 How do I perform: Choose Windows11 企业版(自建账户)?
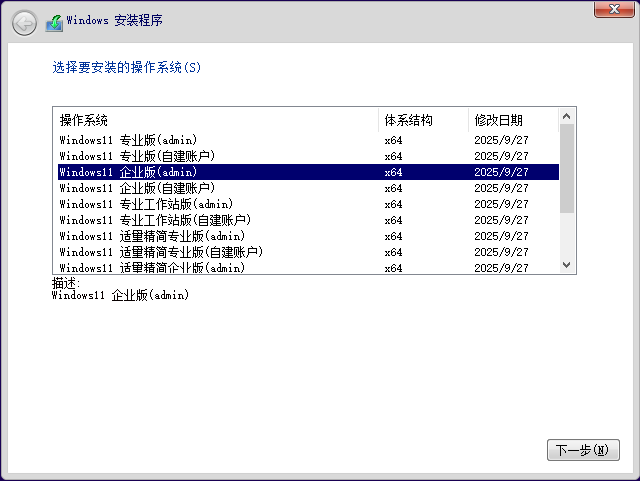(137, 188)
